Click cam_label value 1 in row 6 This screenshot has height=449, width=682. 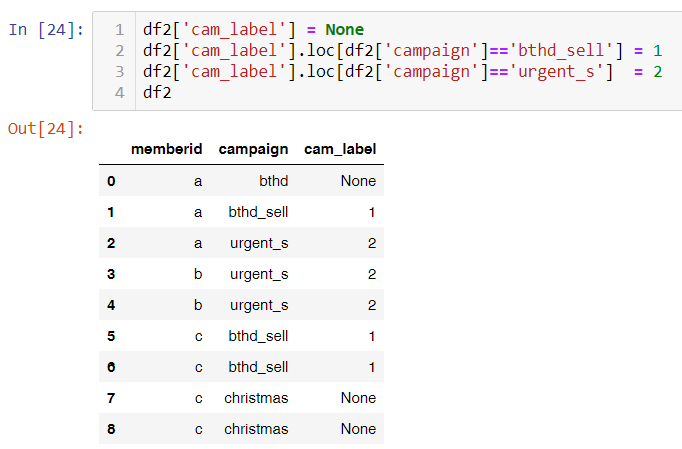371,367
